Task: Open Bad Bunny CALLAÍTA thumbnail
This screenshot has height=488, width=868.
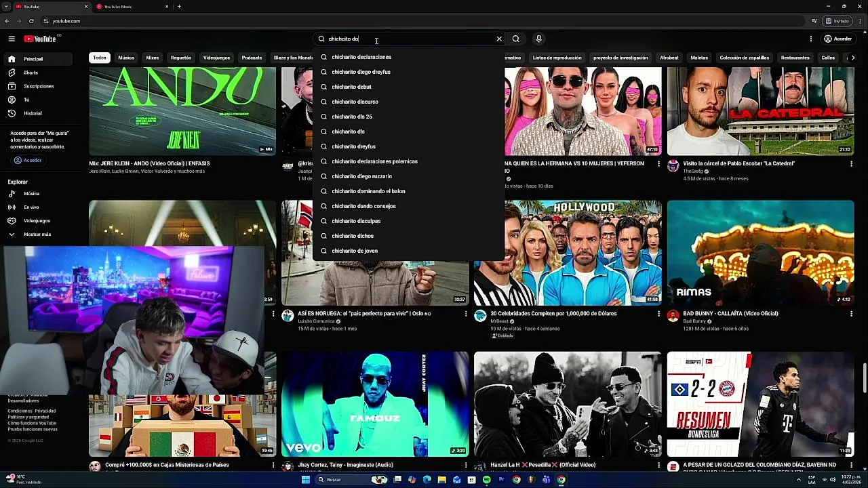Action: pyautogui.click(x=760, y=253)
